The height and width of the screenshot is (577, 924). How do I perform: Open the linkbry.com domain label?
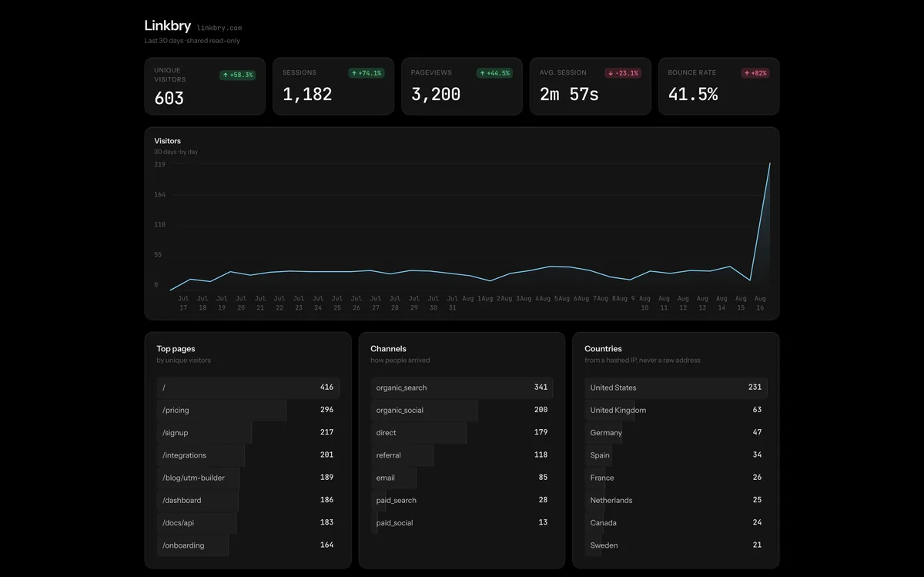pyautogui.click(x=219, y=29)
